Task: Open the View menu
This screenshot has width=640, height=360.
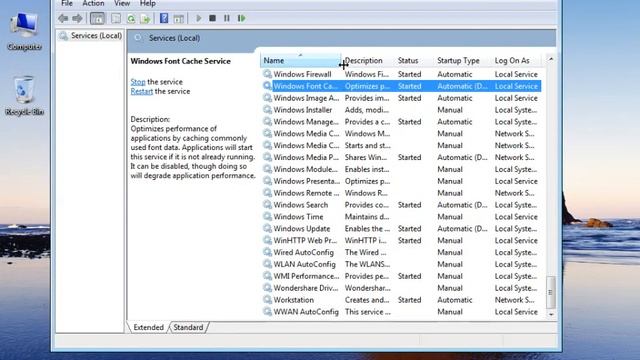Action: pyautogui.click(x=122, y=3)
